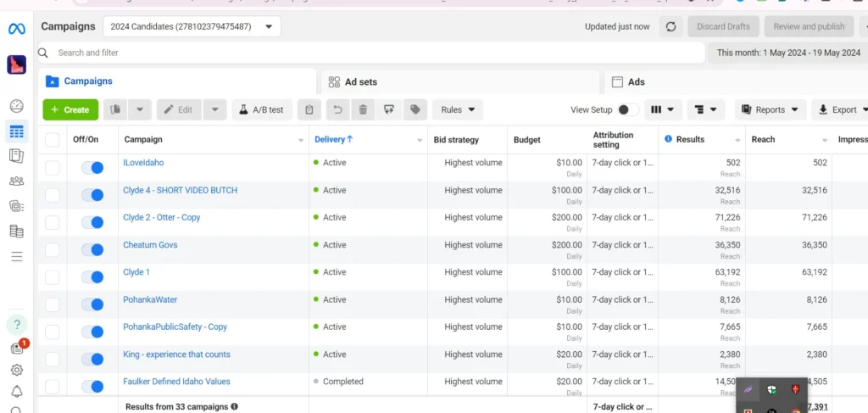
Task: Click the tag icon in the toolbar
Action: [x=415, y=109]
